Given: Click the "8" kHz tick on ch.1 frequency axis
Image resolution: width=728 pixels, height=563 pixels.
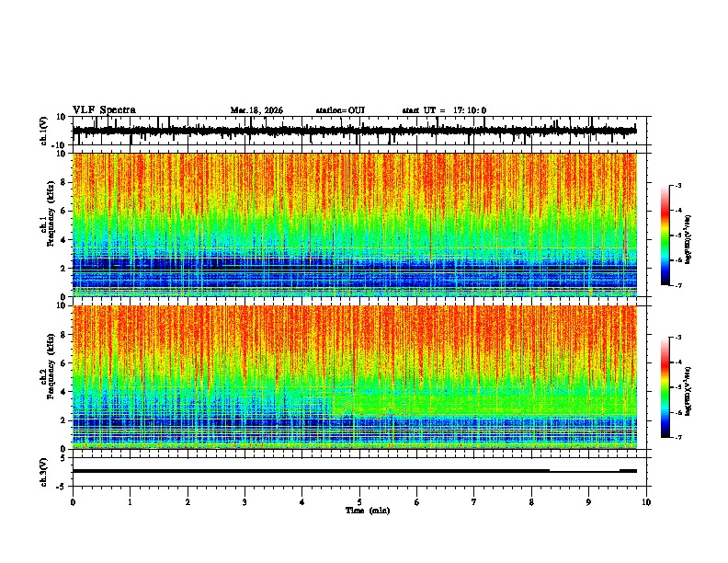Looking at the screenshot, I should click(x=63, y=182).
